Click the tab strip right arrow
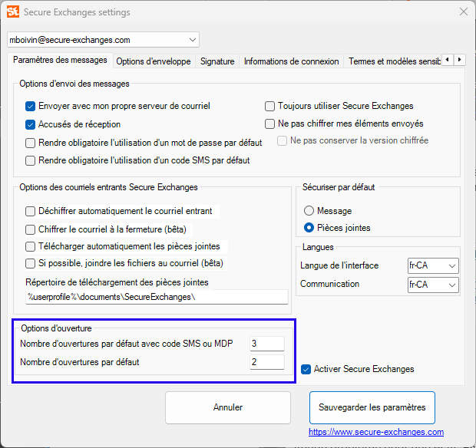476x448 pixels. [460, 60]
